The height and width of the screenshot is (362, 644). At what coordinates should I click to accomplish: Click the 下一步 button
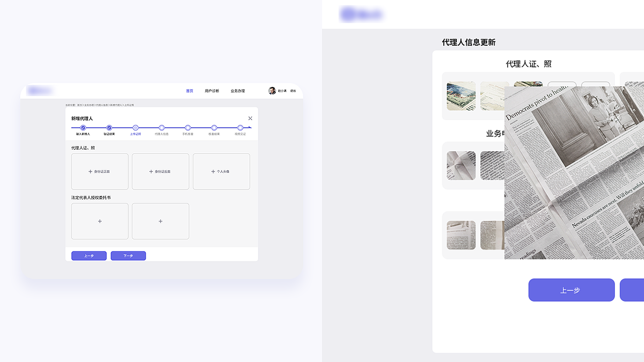pyautogui.click(x=128, y=255)
